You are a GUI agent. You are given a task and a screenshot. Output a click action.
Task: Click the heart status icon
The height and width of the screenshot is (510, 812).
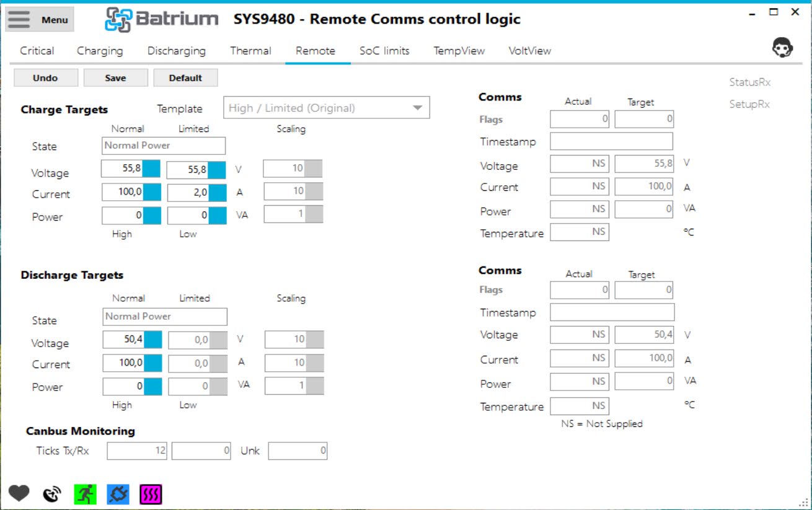(x=19, y=493)
